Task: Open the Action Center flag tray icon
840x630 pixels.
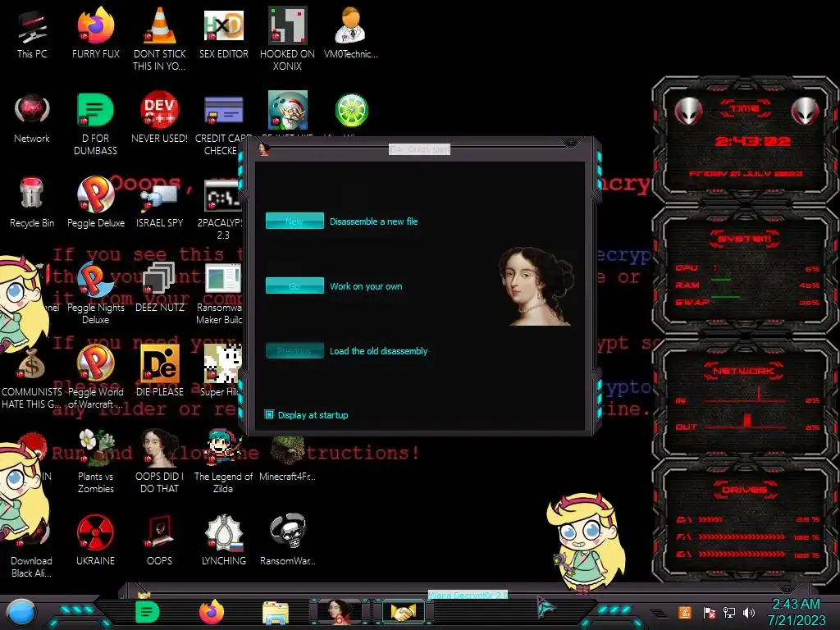Action: click(x=709, y=612)
